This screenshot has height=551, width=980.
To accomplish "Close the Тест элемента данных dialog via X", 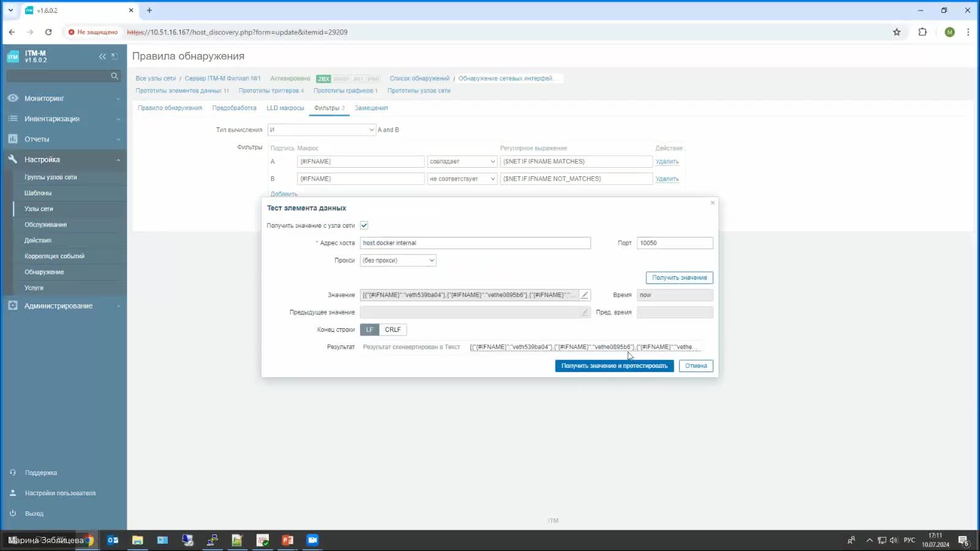I will [712, 203].
